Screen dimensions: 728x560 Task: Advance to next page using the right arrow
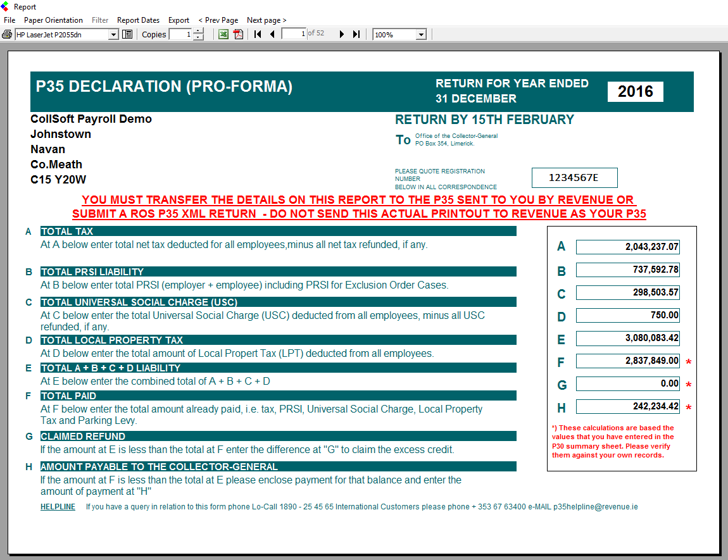click(342, 34)
